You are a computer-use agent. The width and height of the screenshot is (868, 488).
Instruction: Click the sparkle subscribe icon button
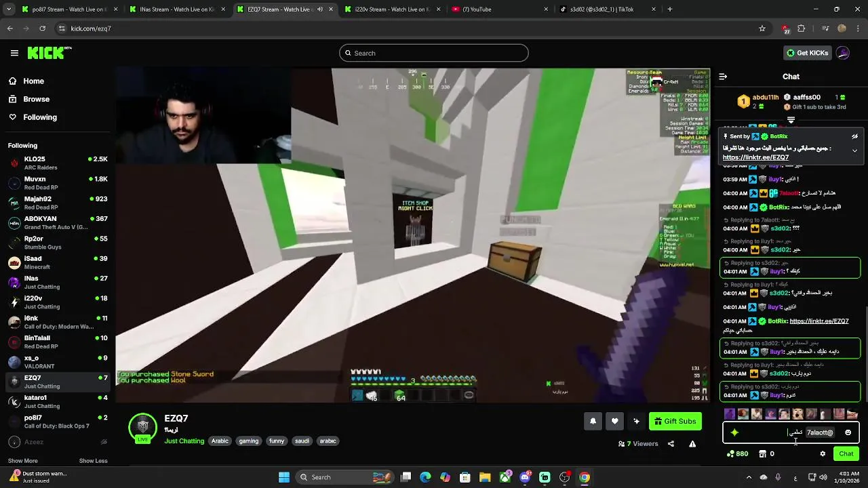click(x=636, y=422)
